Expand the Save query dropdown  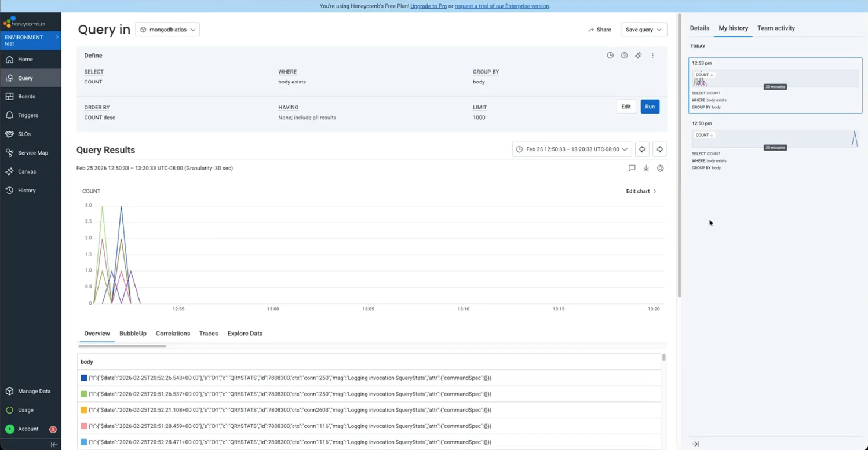click(x=644, y=30)
